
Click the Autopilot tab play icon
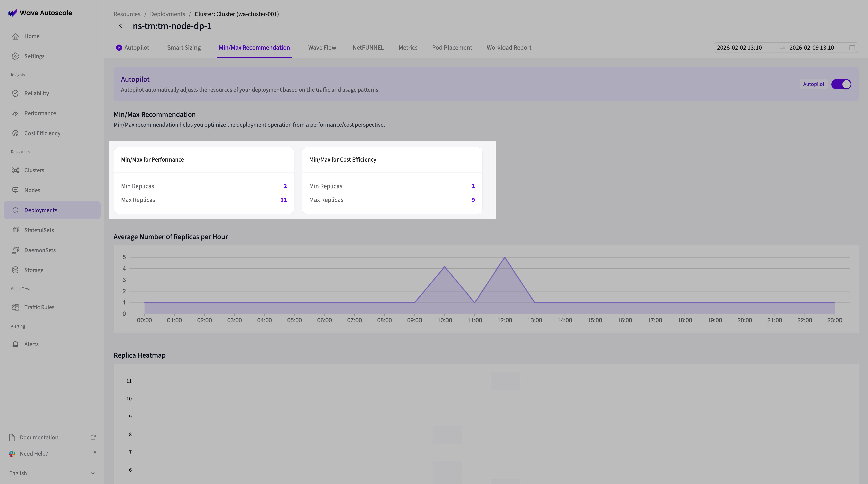coord(119,48)
